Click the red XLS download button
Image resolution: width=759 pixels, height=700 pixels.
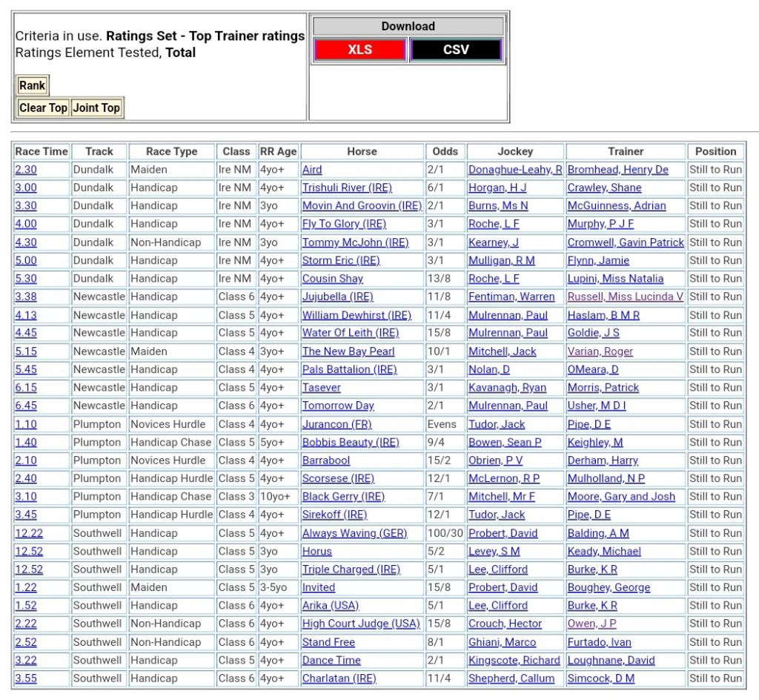tap(359, 50)
